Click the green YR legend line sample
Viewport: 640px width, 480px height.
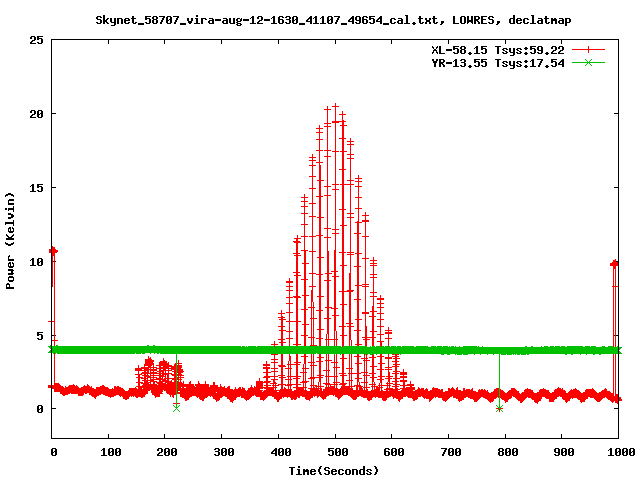click(588, 63)
